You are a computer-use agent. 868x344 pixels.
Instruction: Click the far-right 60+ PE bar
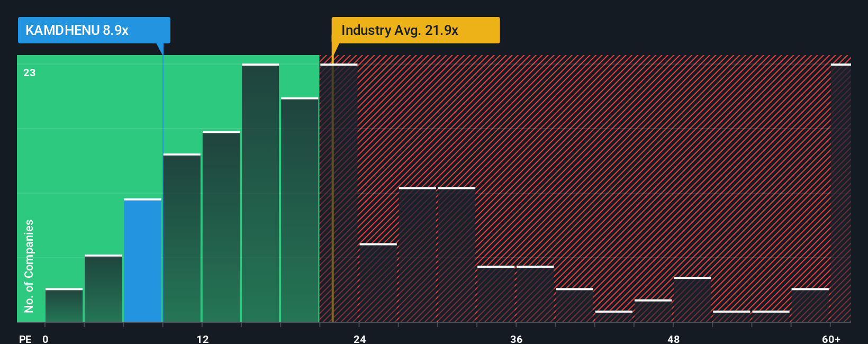841,193
